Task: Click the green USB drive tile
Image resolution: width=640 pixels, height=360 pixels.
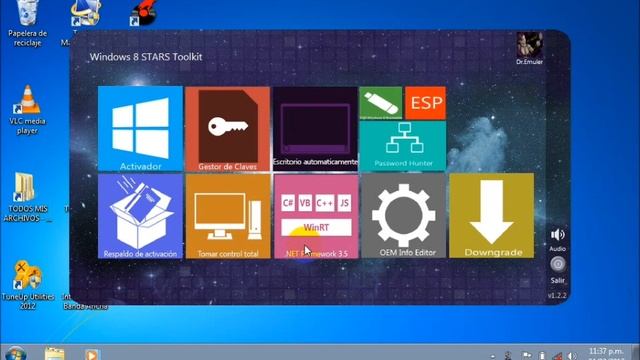Action: (380, 103)
